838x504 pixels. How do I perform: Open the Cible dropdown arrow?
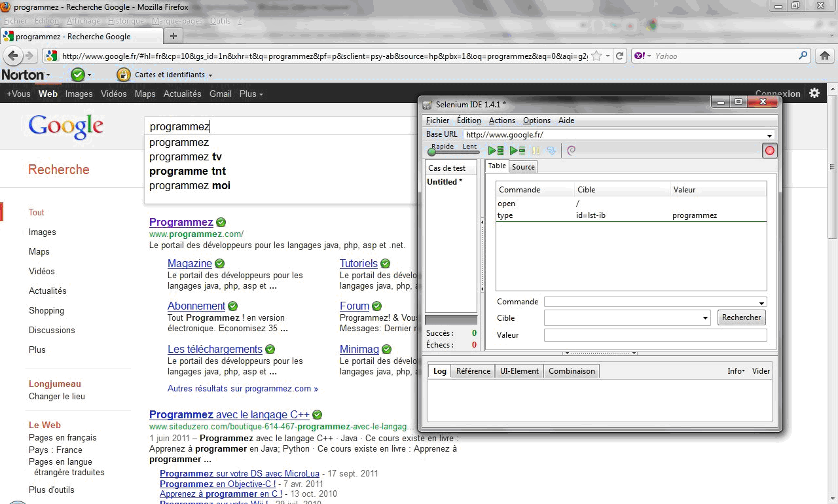point(705,318)
